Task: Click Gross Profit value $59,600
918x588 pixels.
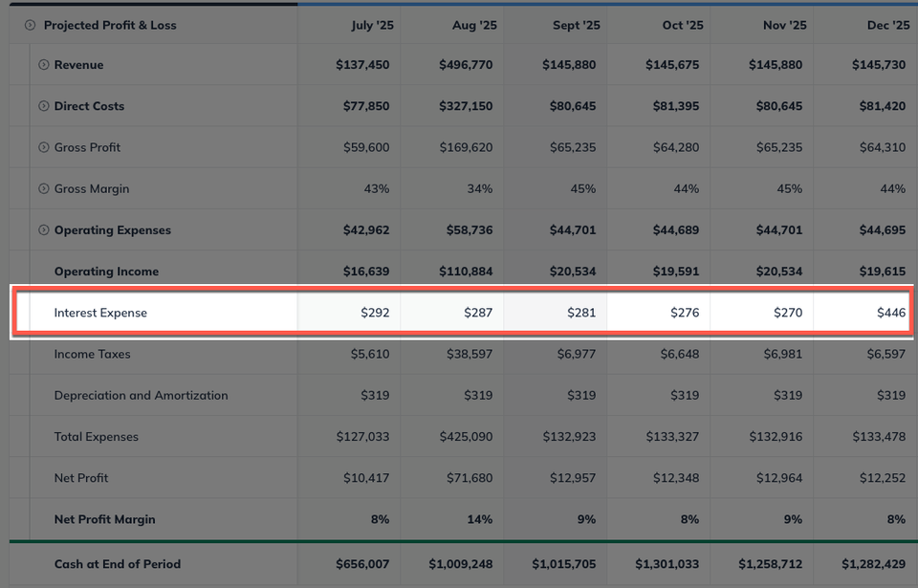Action: [x=366, y=147]
